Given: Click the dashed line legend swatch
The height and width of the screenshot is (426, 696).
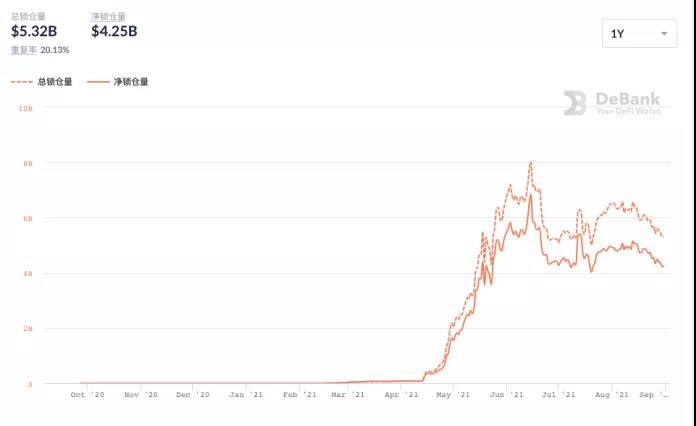Looking at the screenshot, I should pos(22,82).
